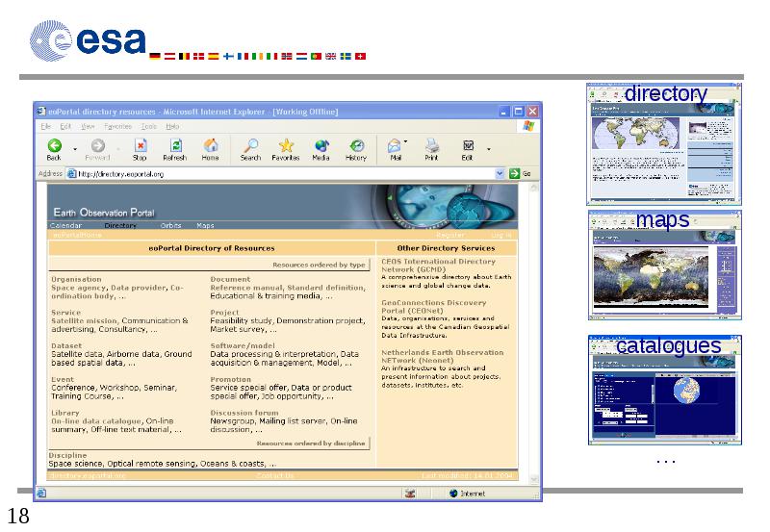Open the Library resource link
This screenshot has width=770, height=532.
tap(65, 414)
